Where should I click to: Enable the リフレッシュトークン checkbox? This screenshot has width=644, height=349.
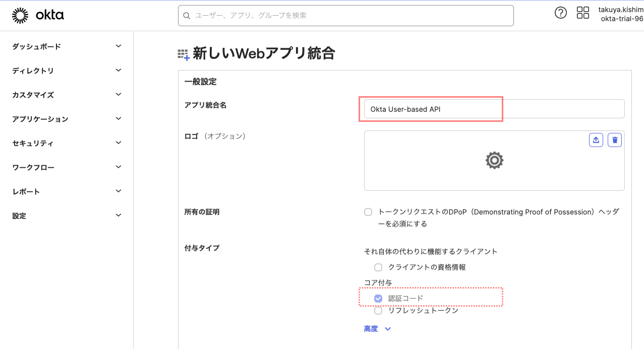pyautogui.click(x=378, y=310)
